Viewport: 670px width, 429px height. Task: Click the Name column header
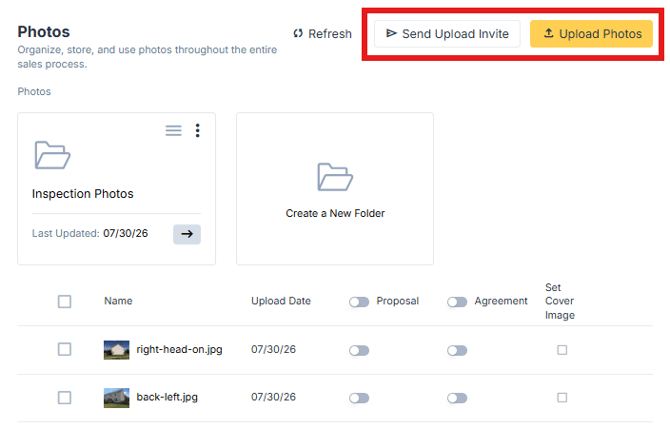point(118,301)
